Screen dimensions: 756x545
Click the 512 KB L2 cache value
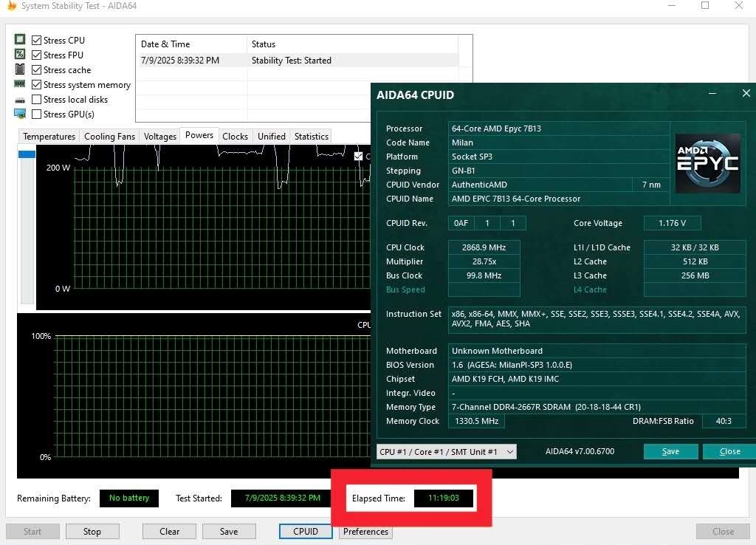click(x=695, y=261)
